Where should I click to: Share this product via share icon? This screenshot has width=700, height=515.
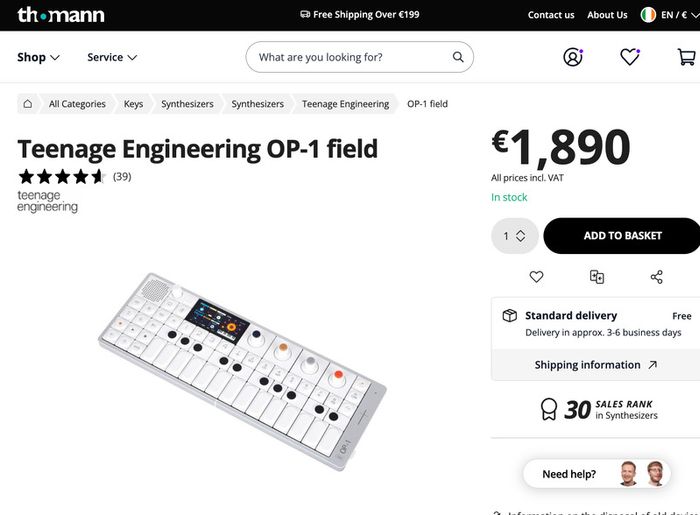(x=657, y=277)
